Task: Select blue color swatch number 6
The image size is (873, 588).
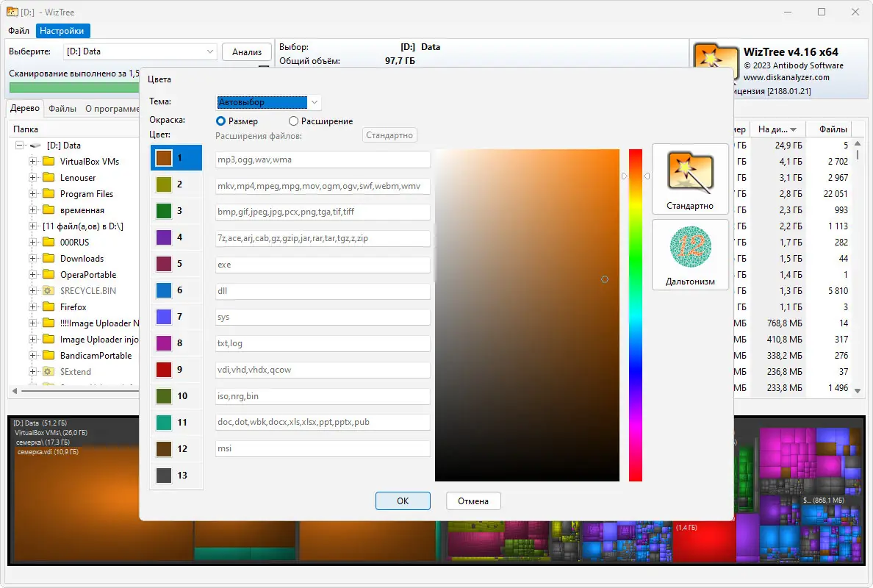Action: (x=164, y=290)
